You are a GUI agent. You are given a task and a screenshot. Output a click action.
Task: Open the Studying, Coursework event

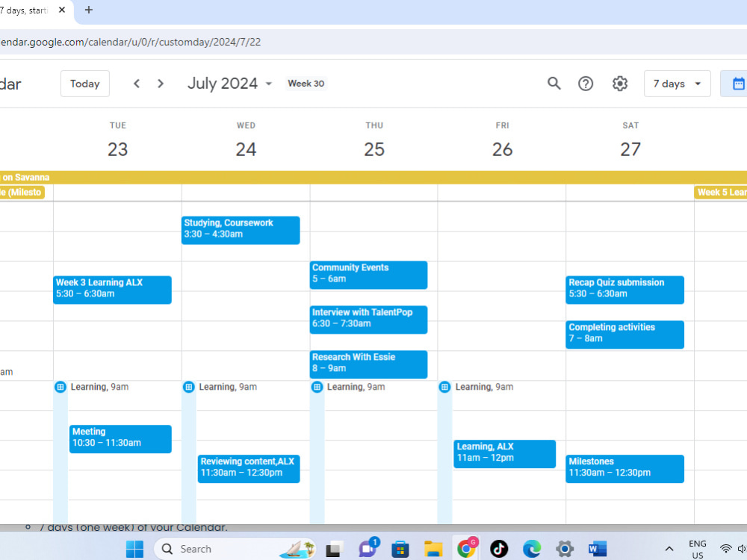pos(241,231)
